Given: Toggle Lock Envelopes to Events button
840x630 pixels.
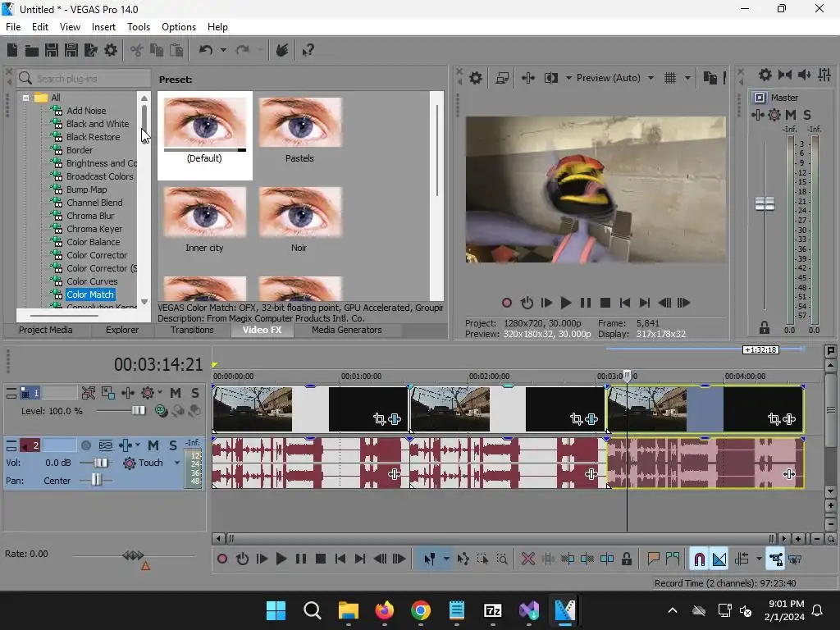Looking at the screenshot, I should pyautogui.click(x=776, y=559).
